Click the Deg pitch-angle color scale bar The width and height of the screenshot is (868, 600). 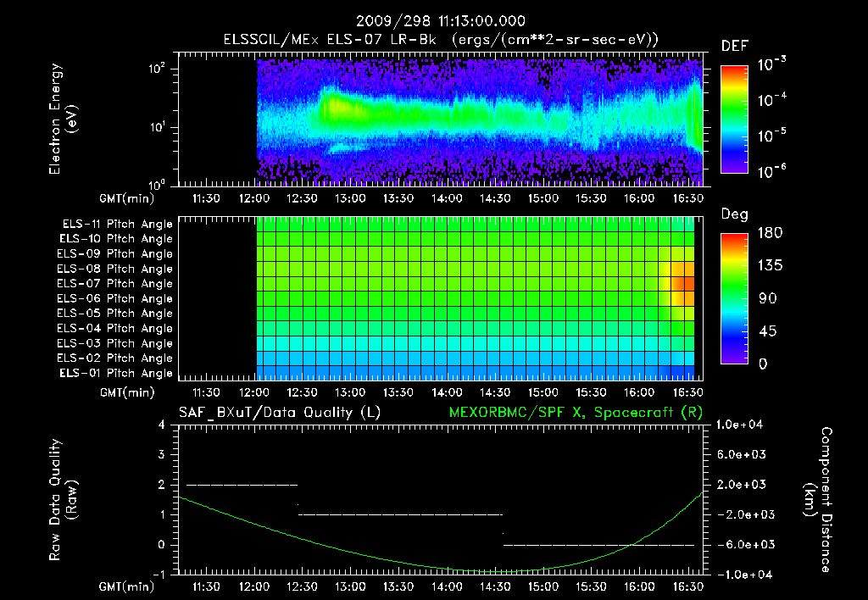tap(734, 298)
